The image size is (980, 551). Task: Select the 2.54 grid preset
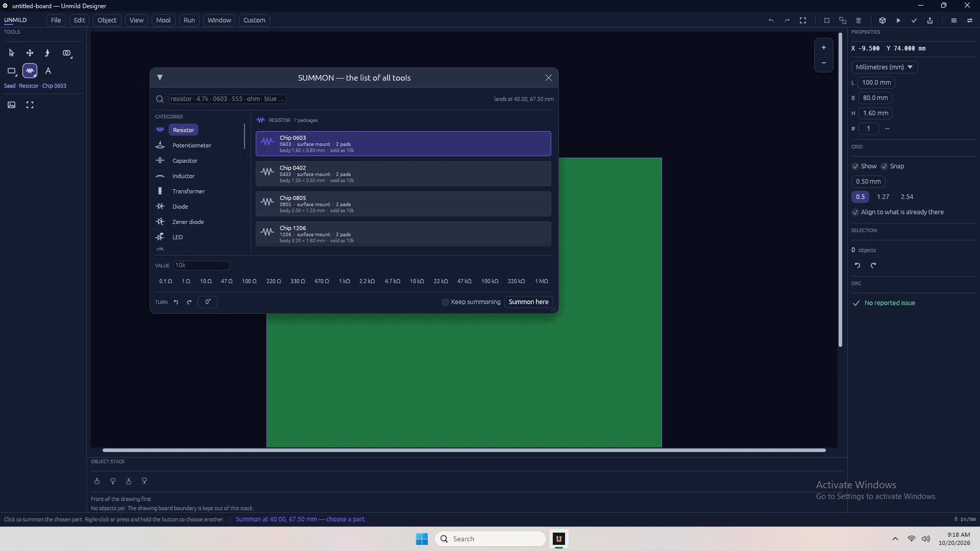click(x=907, y=197)
